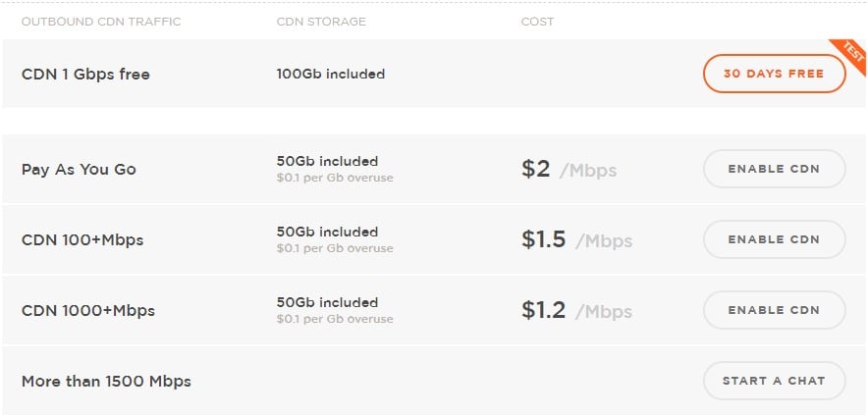
Task: Select the More than 1500 Mbps label
Action: pyautogui.click(x=106, y=381)
